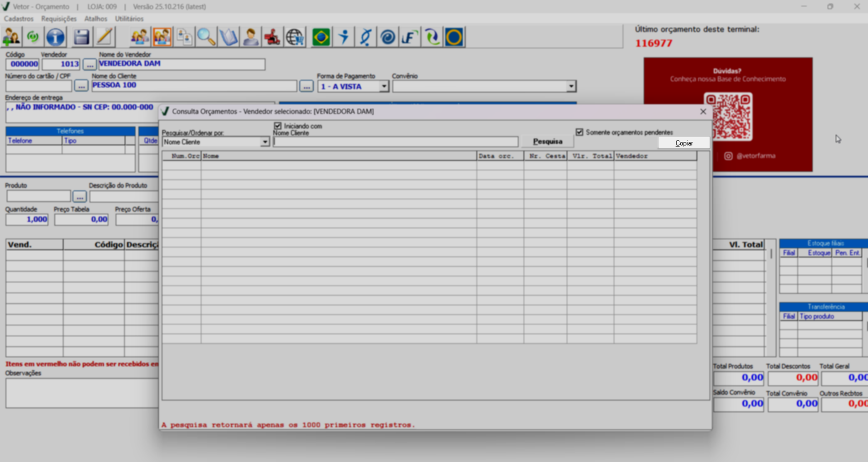The image size is (868, 462).
Task: Click the Preço Tabela field
Action: click(x=81, y=219)
